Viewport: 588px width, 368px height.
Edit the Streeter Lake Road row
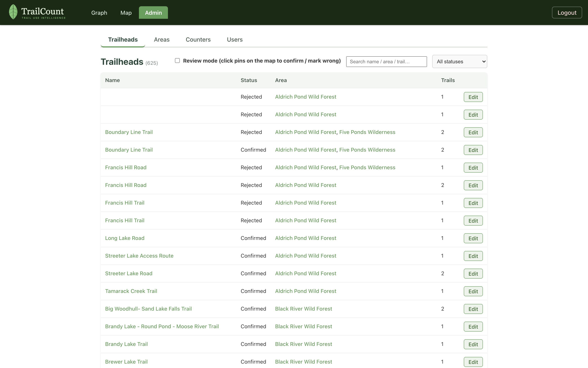(473, 274)
